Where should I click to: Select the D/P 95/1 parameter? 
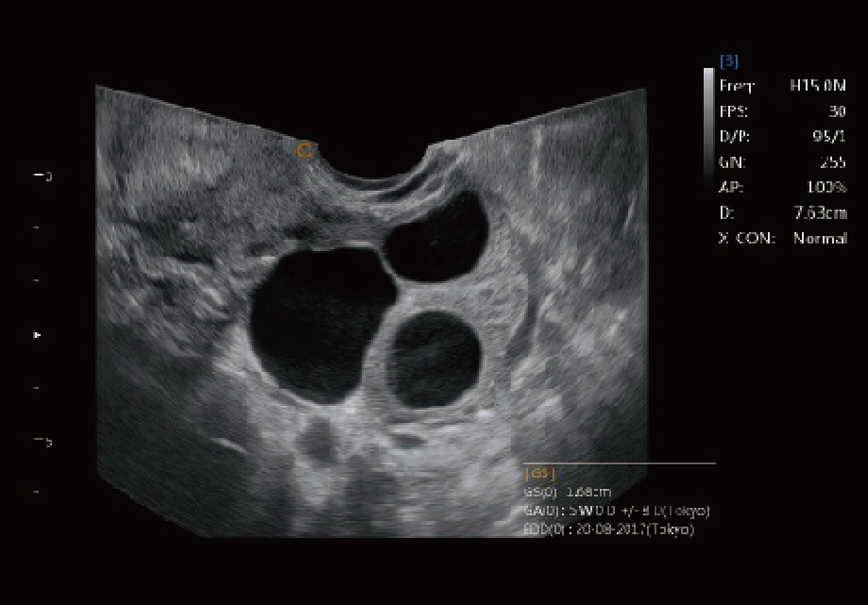pos(783,137)
